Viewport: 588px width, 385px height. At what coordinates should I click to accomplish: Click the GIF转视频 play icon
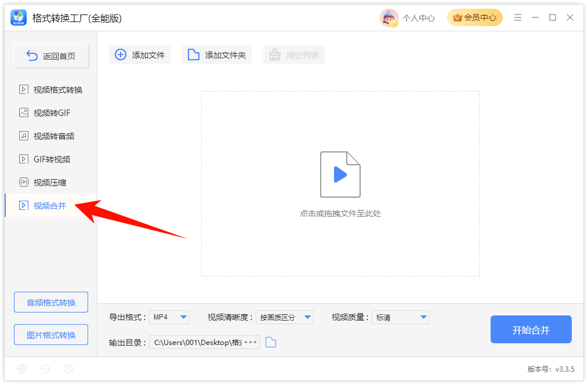[24, 159]
